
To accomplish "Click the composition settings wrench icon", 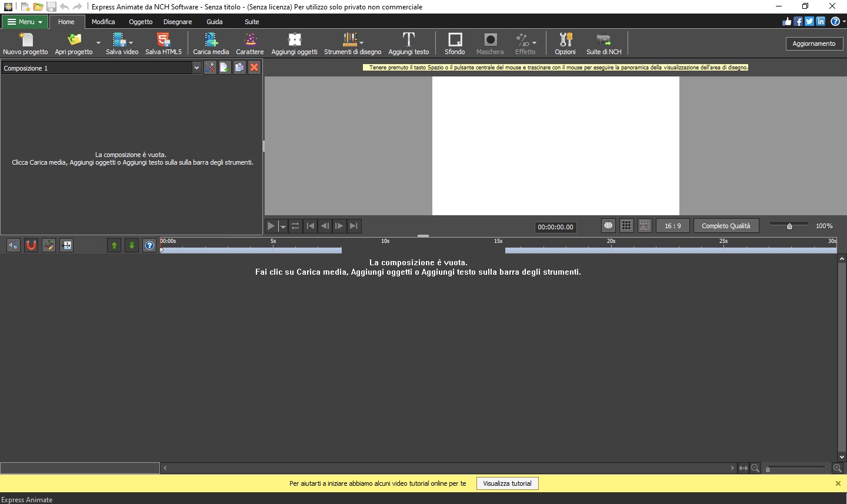I will point(210,68).
